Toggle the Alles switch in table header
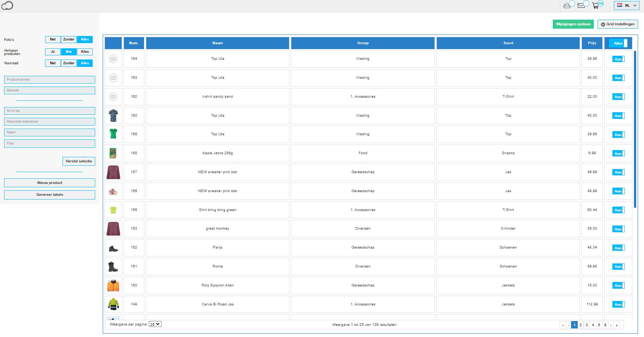This screenshot has width=644, height=337. pos(618,43)
